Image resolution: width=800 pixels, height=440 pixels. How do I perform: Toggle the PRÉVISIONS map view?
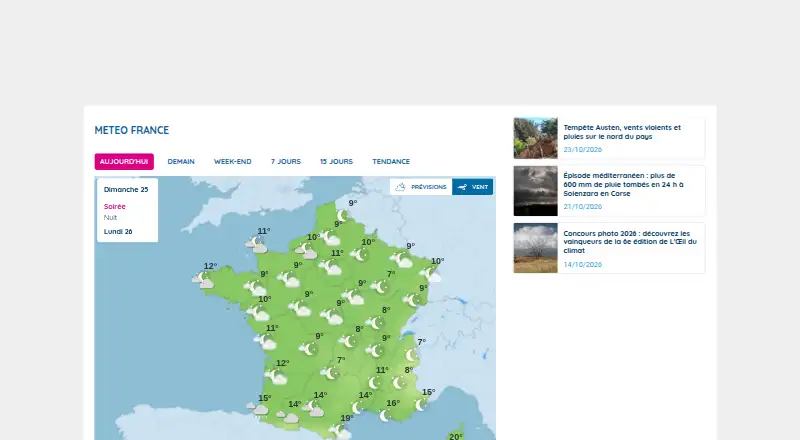pos(421,187)
